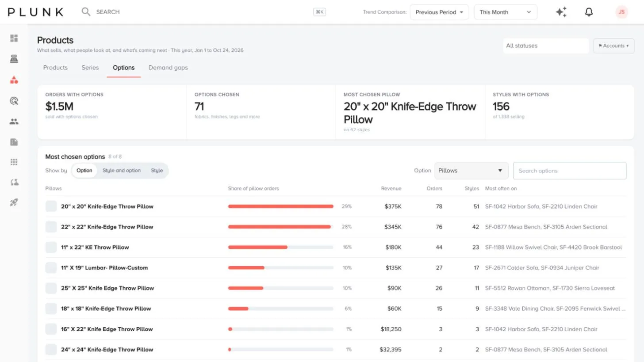Click the Orders column header
This screenshot has height=362, width=644.
pyautogui.click(x=434, y=188)
